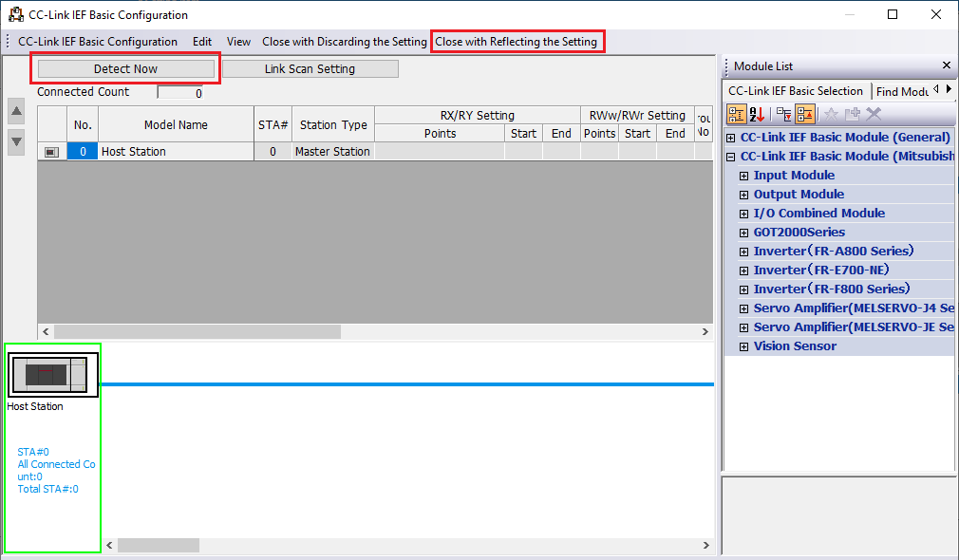Expand Inverter(FR-A800 Series) node

pyautogui.click(x=743, y=252)
